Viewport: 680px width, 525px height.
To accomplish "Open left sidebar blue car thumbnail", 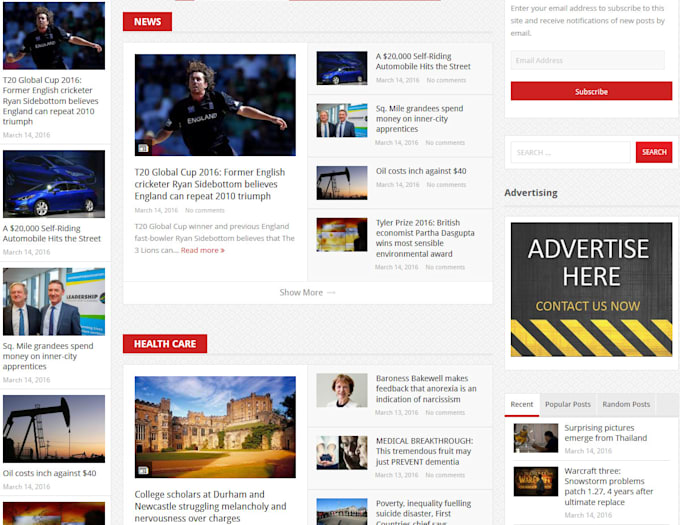I will point(54,184).
